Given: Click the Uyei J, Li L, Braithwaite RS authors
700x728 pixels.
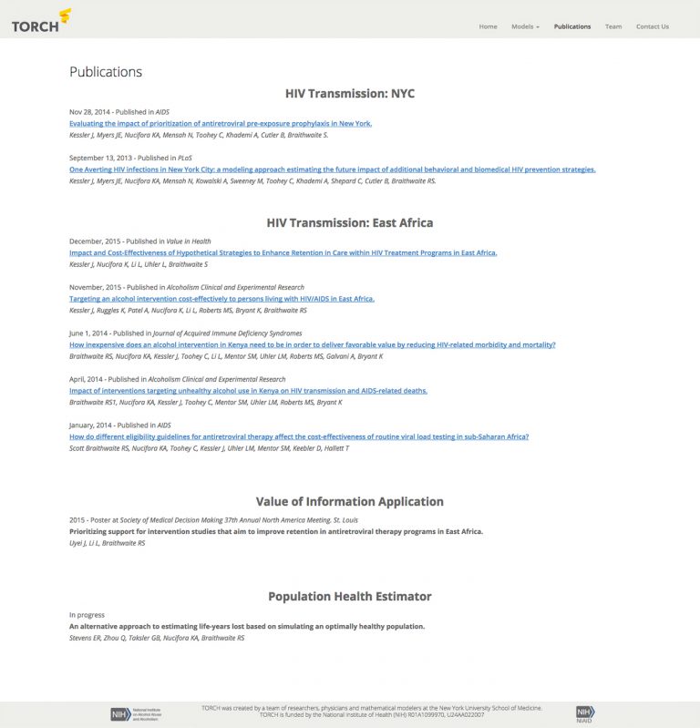Looking at the screenshot, I should [107, 543].
